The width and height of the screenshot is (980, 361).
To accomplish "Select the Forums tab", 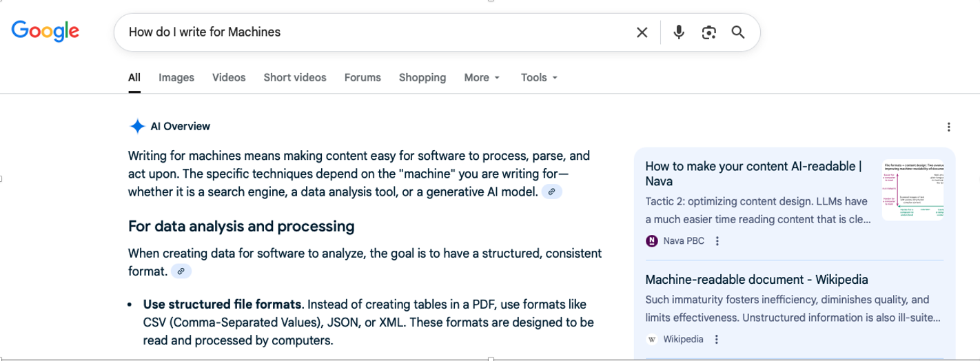I will pyautogui.click(x=363, y=78).
